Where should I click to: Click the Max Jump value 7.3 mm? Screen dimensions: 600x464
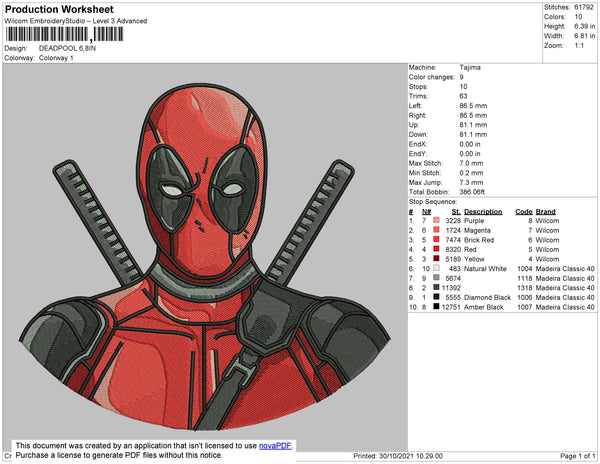coord(471,182)
